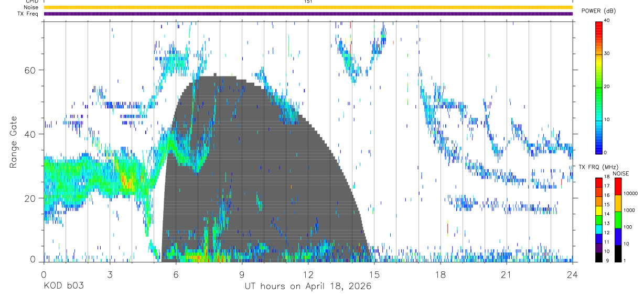Screen dimensions: 644x297
Task: Pick the green middle of the power colorbar
Action: point(598,87)
